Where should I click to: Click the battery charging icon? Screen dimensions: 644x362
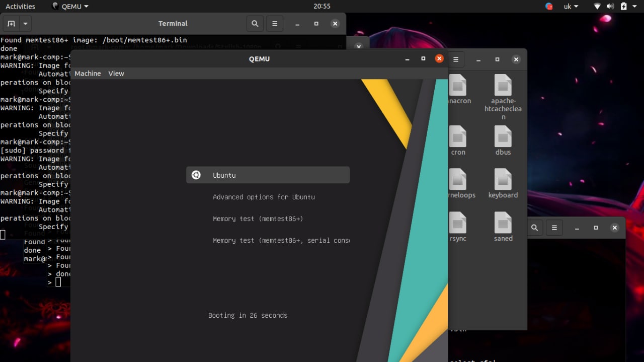(x=623, y=7)
